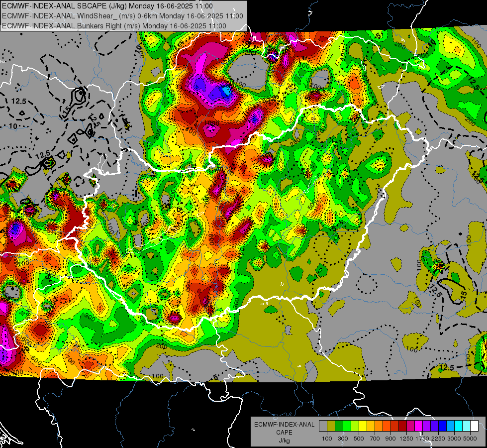Click the legend word CAPE
Screen dimensions: 487x448
click(284, 433)
